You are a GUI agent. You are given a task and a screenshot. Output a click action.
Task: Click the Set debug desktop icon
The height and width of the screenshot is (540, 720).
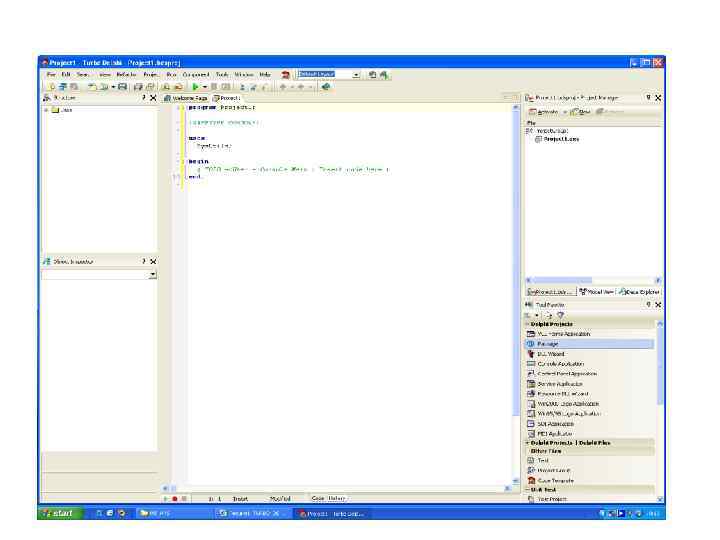pos(384,75)
